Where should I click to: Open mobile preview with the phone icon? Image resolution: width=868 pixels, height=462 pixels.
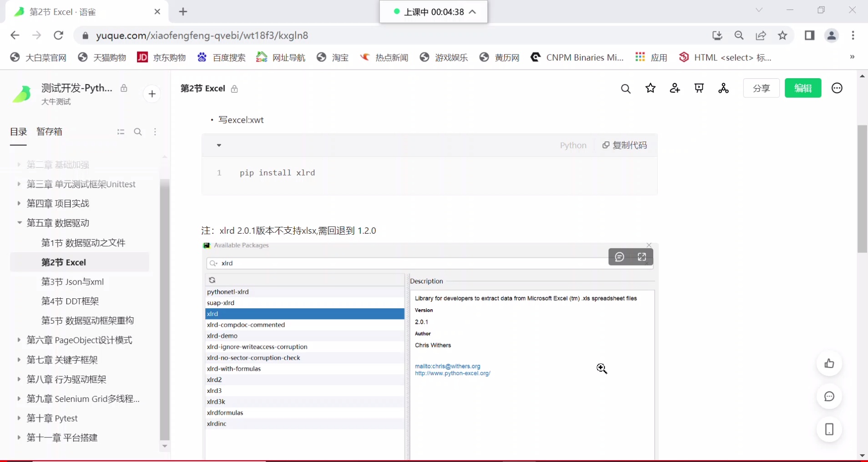(830, 430)
